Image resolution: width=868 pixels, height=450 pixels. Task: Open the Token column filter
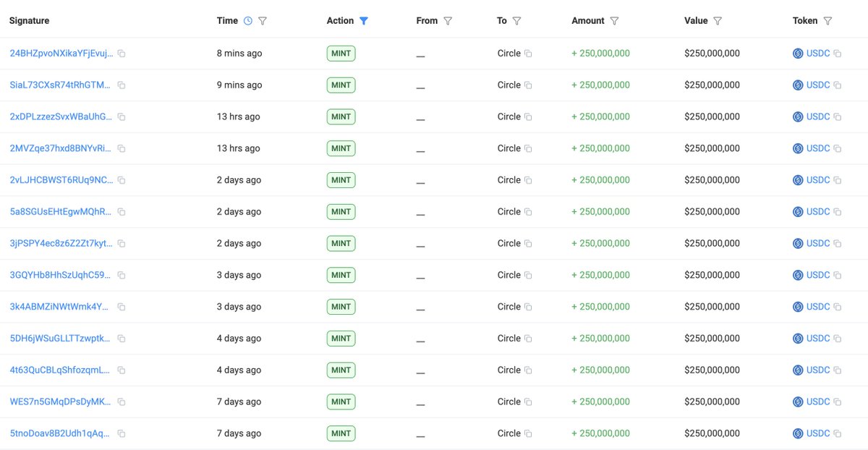(830, 21)
